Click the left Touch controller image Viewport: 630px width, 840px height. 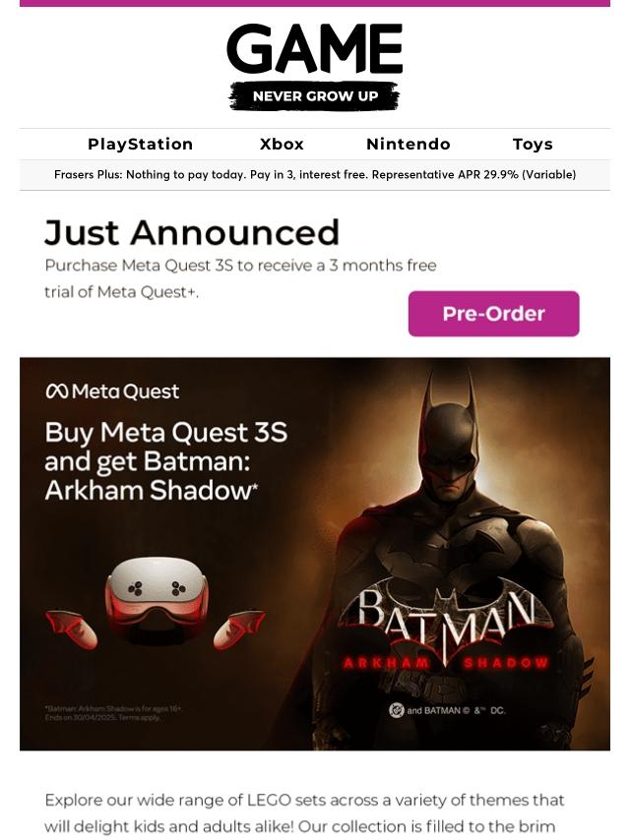pyautogui.click(x=71, y=629)
